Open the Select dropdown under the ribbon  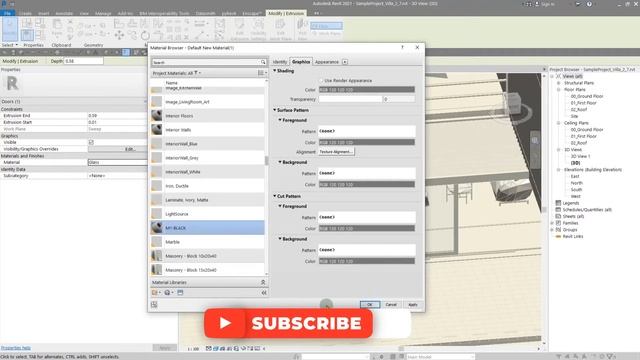10,45
